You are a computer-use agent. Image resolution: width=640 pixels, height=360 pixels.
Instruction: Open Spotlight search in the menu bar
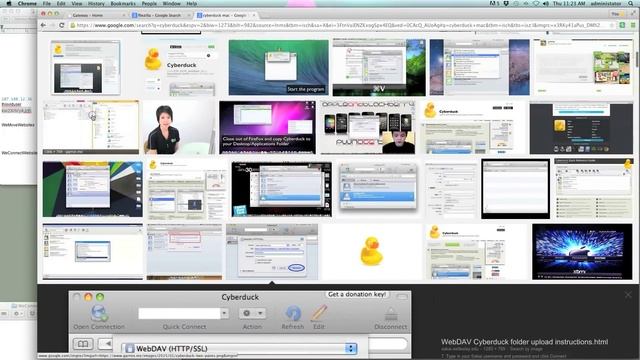(x=631, y=3)
